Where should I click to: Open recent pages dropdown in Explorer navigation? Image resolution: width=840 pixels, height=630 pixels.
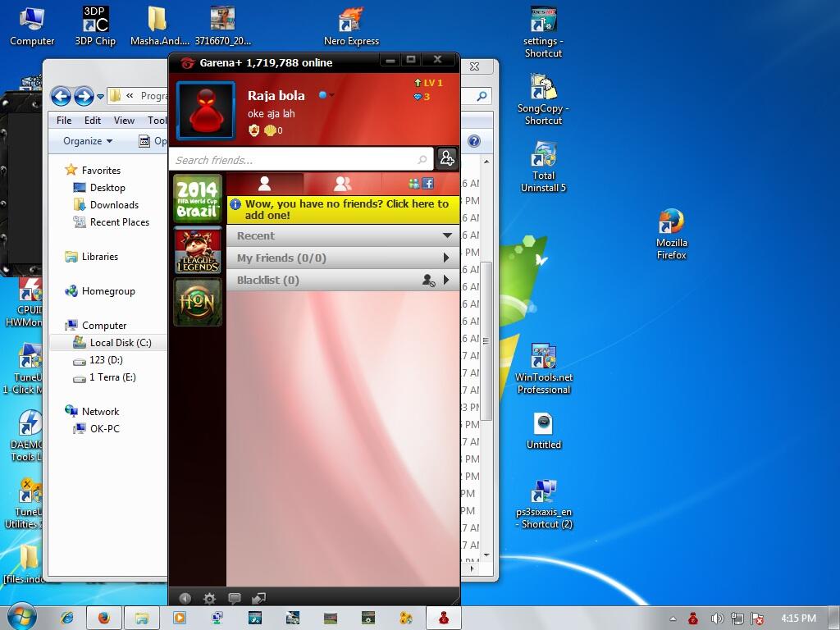click(100, 97)
